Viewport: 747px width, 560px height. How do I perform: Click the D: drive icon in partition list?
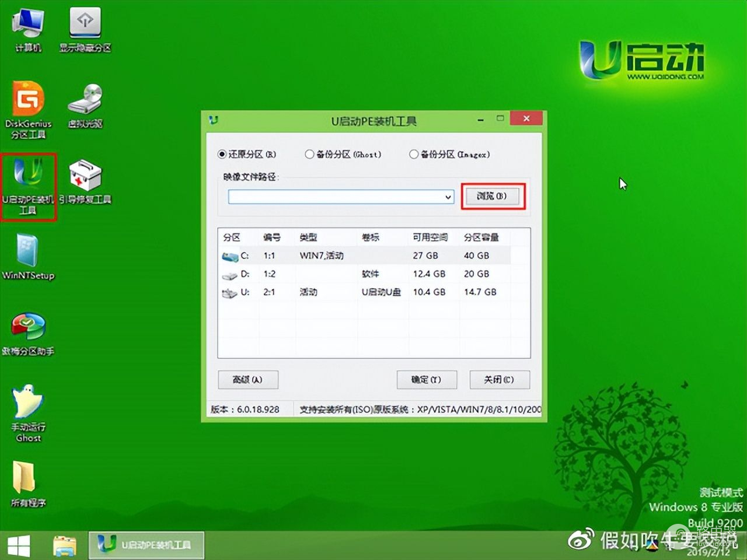tap(230, 274)
